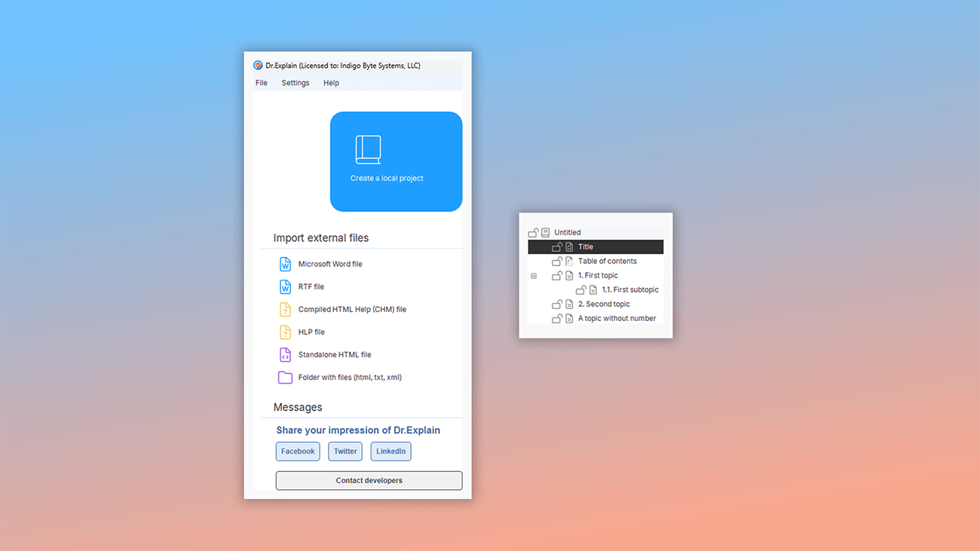Collapse the 1. First topic tree branch
This screenshot has width=980, height=551.
(534, 275)
